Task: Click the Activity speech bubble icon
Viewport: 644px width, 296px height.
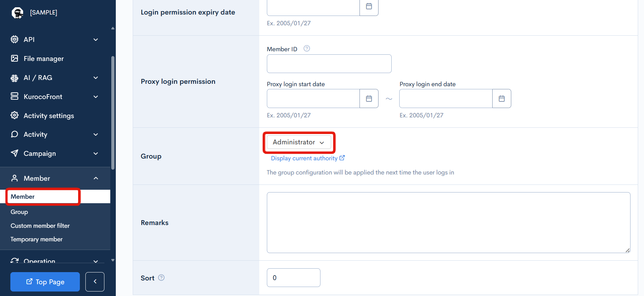Action: click(x=15, y=134)
